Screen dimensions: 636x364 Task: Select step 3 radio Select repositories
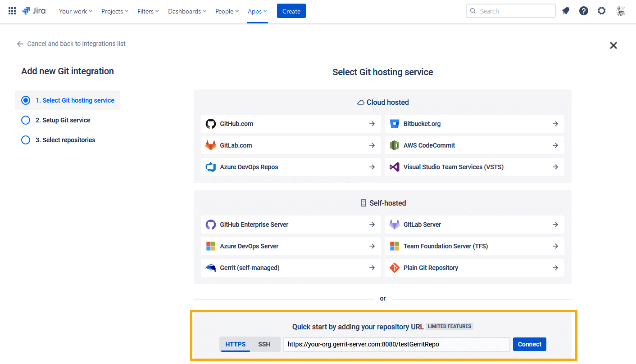pos(26,140)
